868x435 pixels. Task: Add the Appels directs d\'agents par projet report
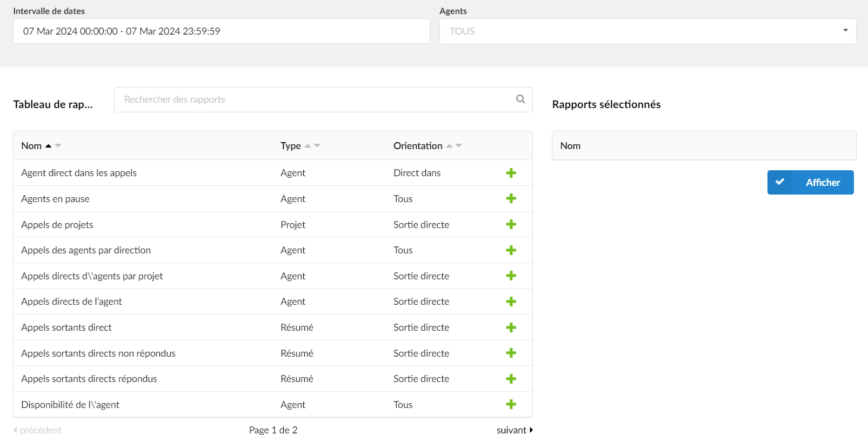coord(511,276)
